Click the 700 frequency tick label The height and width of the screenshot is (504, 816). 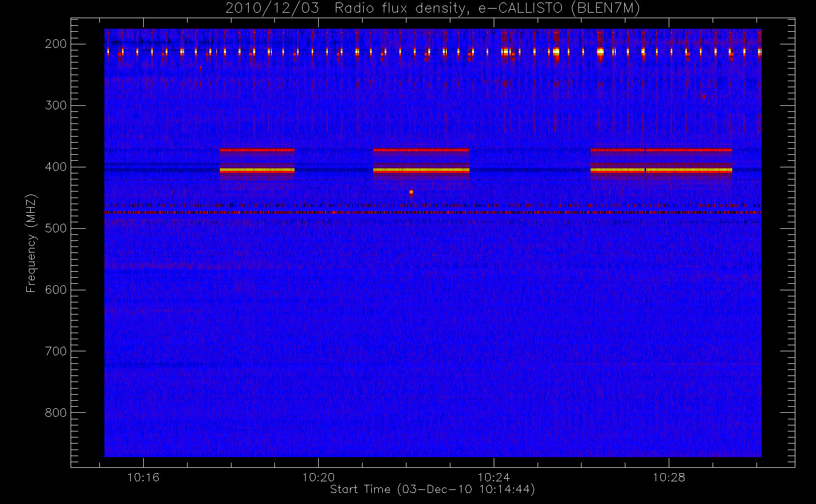point(56,351)
